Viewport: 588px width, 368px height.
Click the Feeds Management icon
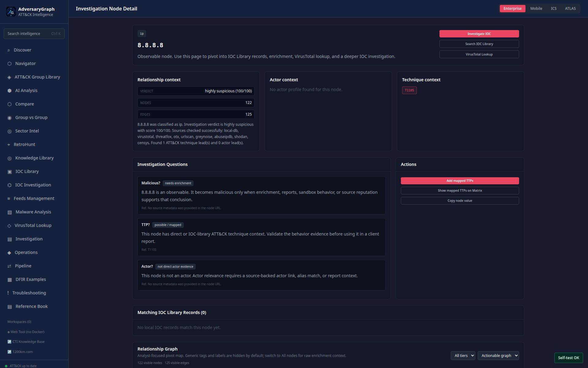point(9,199)
